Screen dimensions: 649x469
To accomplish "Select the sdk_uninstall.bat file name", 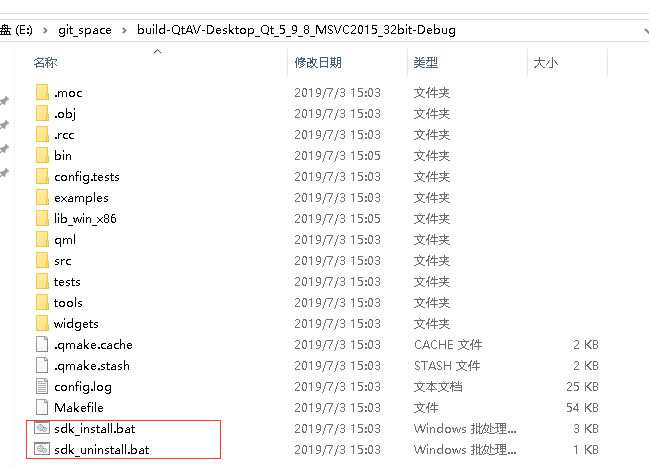I will coord(102,450).
